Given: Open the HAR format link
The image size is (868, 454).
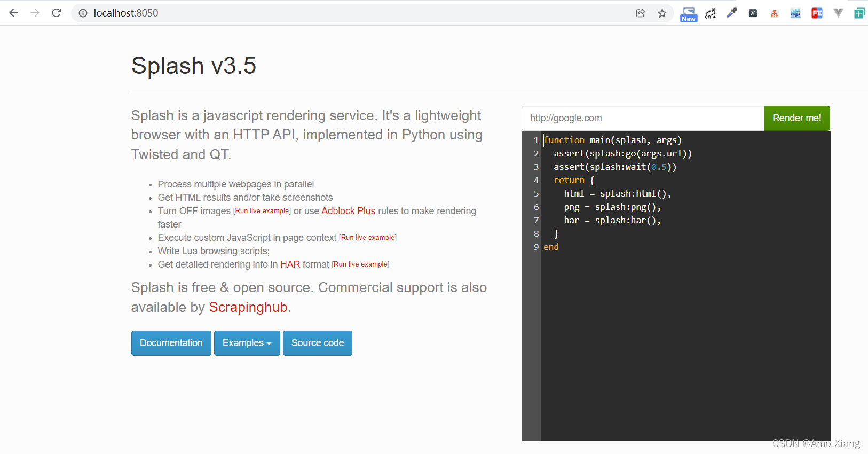Looking at the screenshot, I should coord(290,264).
